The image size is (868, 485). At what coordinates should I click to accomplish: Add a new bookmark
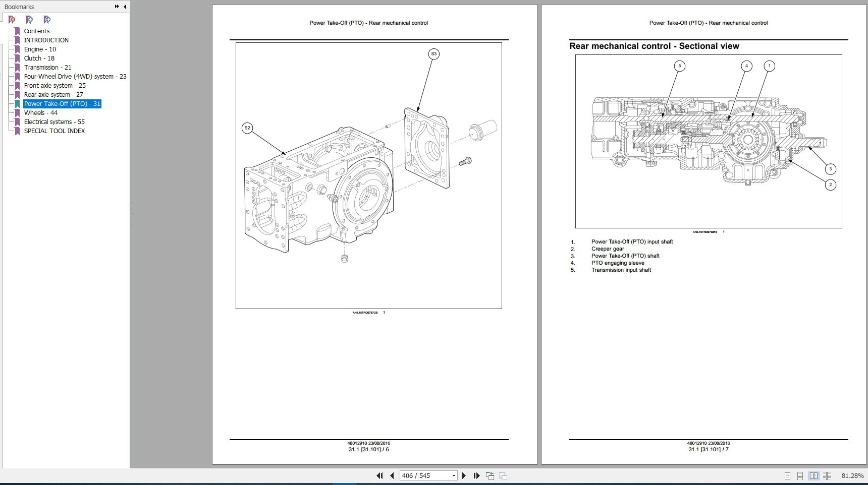click(29, 20)
